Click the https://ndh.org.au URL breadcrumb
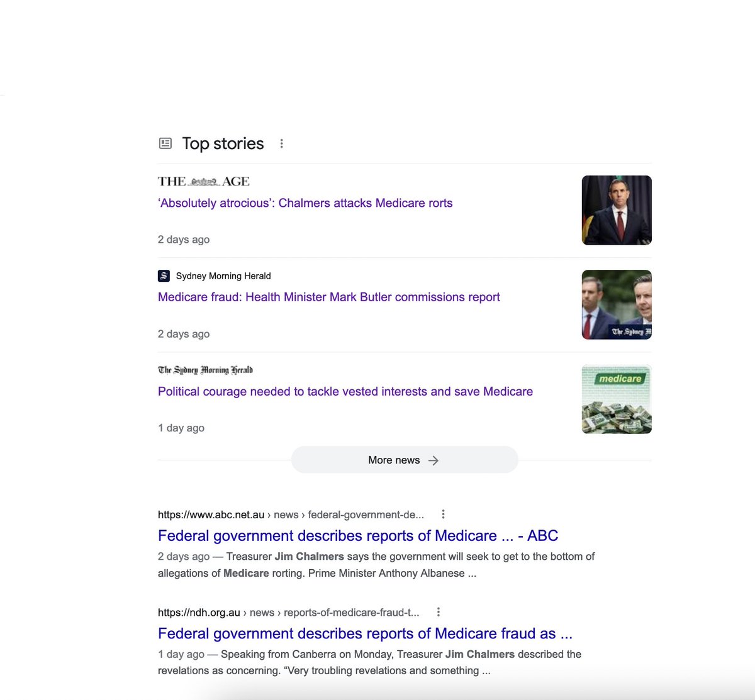 pos(288,613)
